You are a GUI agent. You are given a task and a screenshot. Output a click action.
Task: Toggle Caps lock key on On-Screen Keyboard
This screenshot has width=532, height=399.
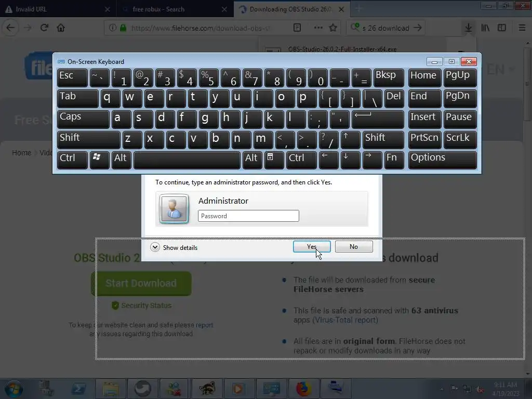[x=83, y=119]
